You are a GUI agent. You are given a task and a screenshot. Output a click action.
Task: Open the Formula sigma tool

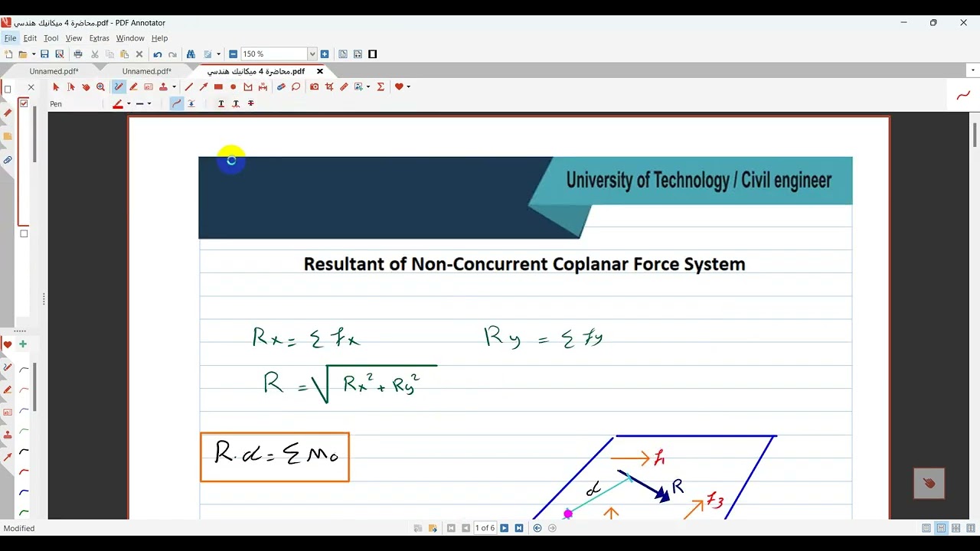381,87
